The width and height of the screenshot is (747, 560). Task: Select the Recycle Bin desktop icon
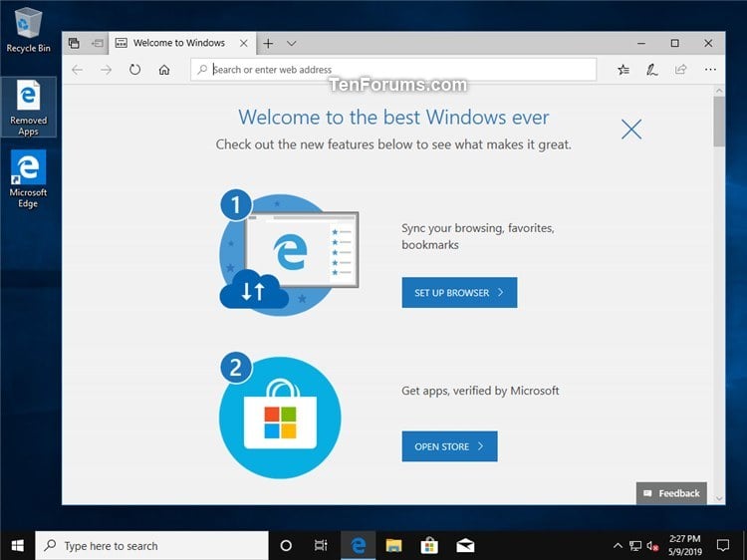[x=29, y=30]
